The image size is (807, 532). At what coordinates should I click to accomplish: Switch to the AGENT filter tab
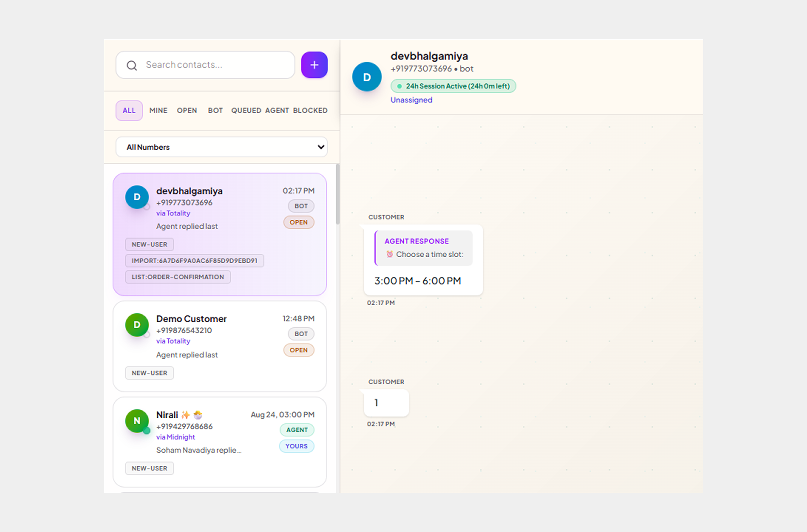pyautogui.click(x=277, y=111)
